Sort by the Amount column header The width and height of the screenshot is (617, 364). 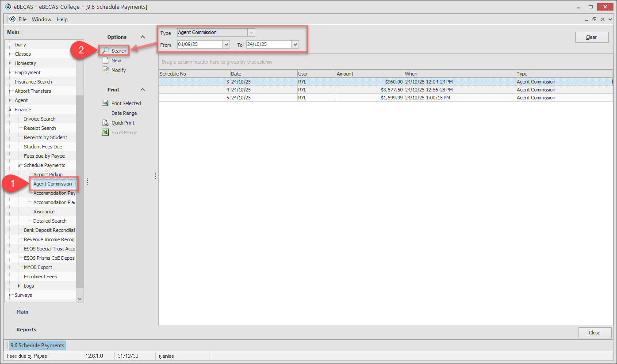(x=369, y=74)
